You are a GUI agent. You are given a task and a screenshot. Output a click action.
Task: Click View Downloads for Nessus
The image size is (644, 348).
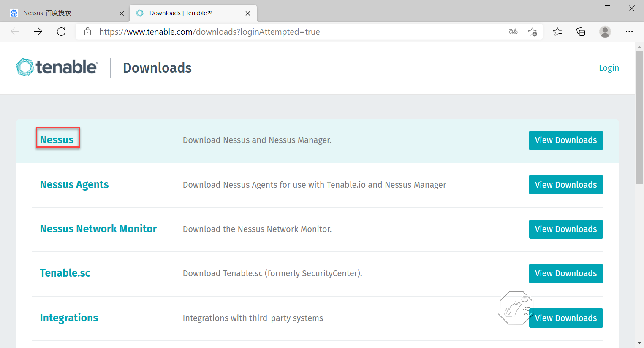coord(566,140)
